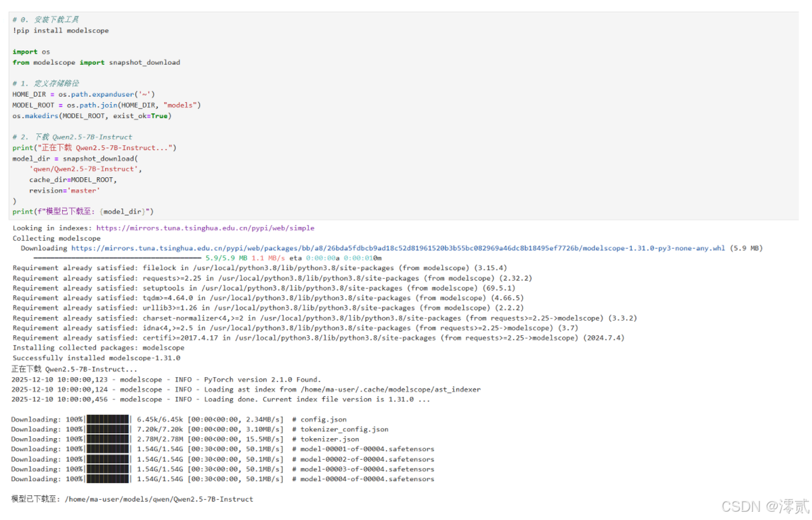Screen dimensions: 812x520
Task: Click the tqdm>=4.64.0 requirement line
Action: [x=268, y=298]
